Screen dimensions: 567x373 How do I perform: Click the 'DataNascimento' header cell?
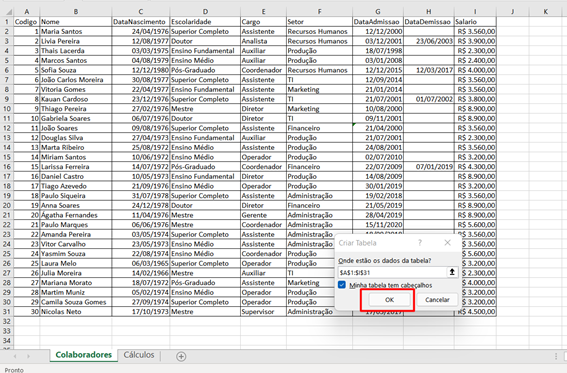[141, 22]
